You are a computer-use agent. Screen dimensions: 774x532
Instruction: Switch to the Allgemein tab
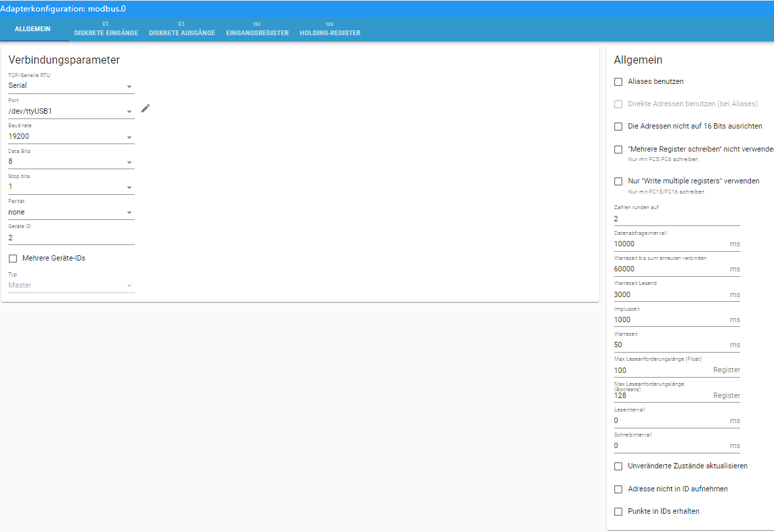33,29
